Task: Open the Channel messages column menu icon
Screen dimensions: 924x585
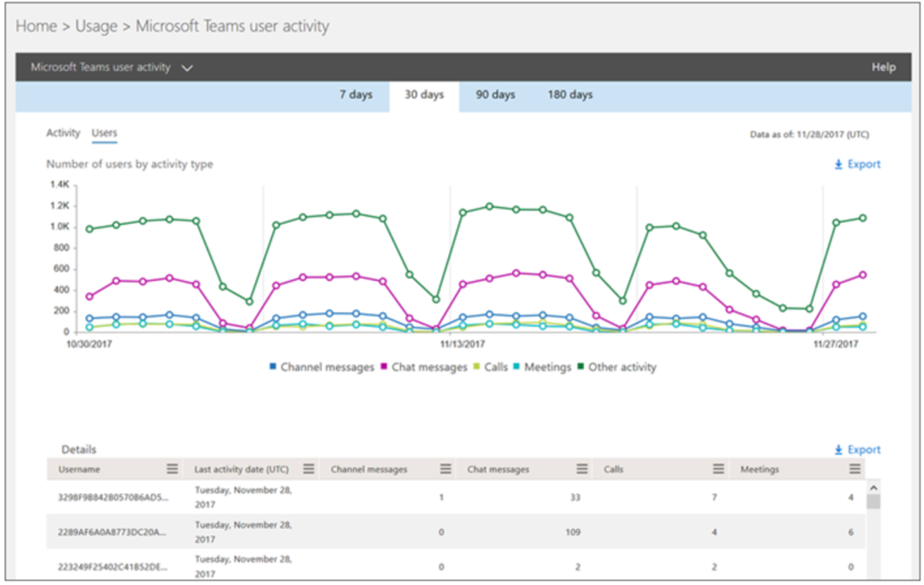Action: [445, 469]
